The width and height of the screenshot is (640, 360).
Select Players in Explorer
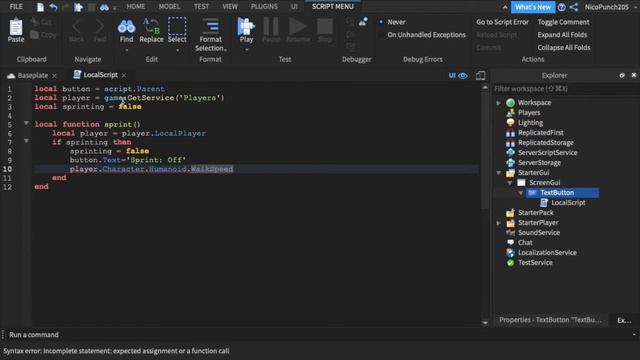pyautogui.click(x=529, y=113)
